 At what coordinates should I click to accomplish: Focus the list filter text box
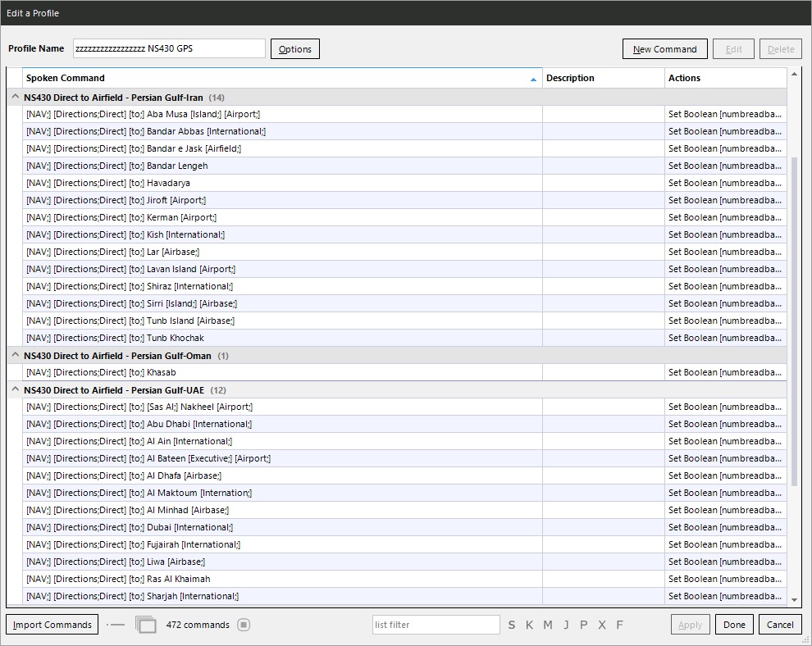[x=436, y=625]
